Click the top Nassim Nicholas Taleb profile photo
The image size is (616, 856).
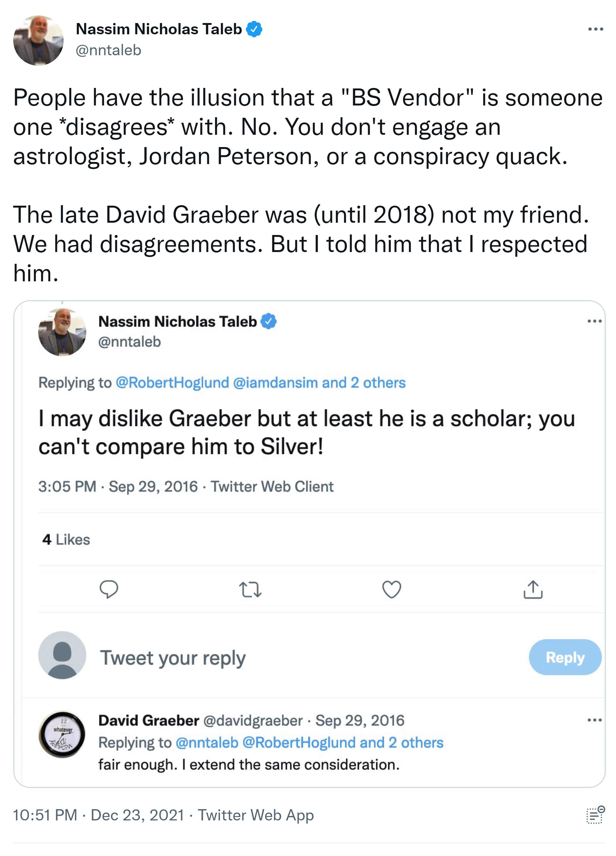[38, 40]
